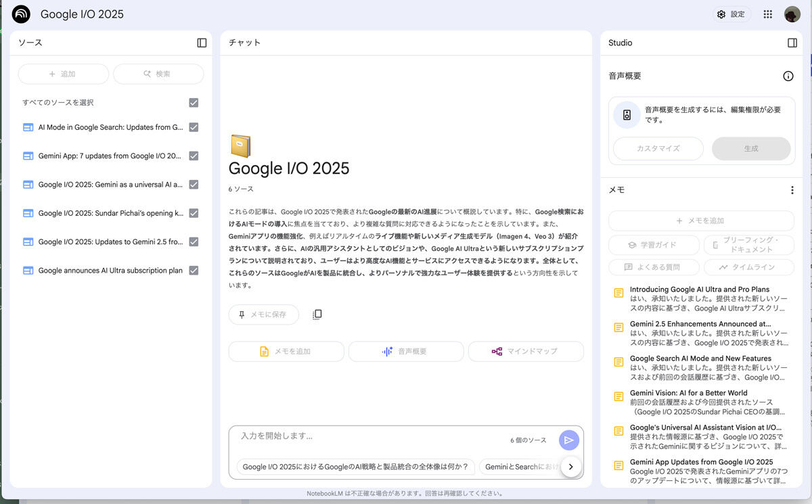
Task: Select the AI戦略と製品統合 suggested question chip
Action: pos(355,467)
